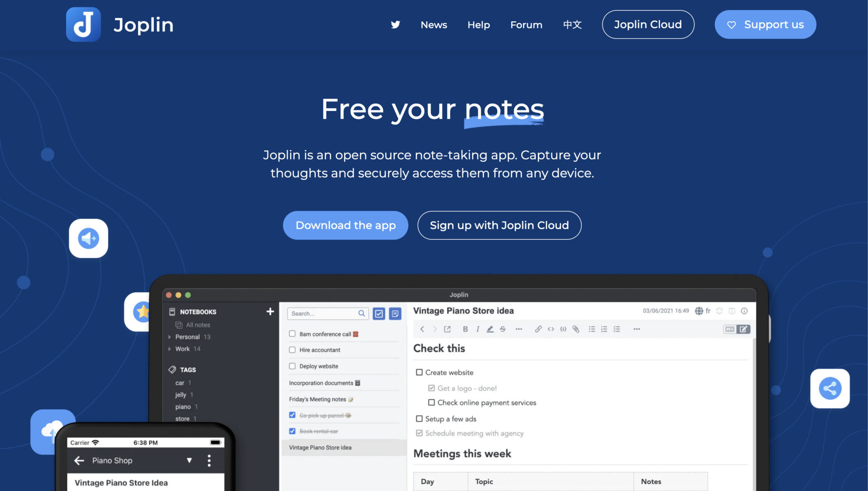Tick the Create website checkbox
This screenshot has width=868, height=491.
[419, 372]
